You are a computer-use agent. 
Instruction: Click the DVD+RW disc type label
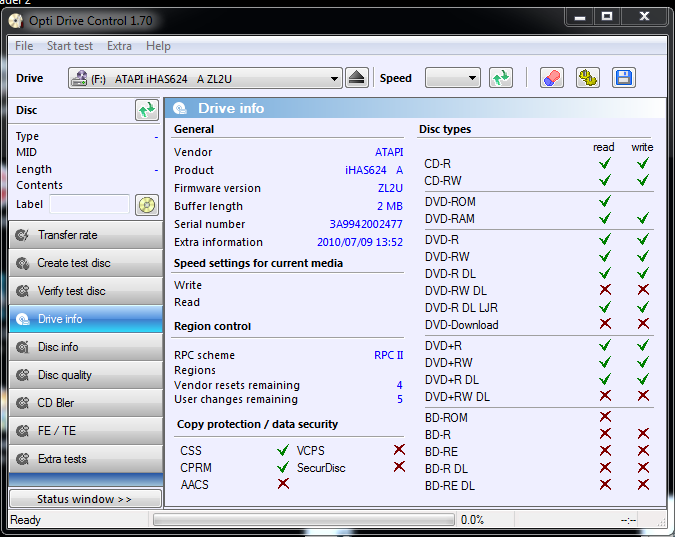pyautogui.click(x=449, y=363)
